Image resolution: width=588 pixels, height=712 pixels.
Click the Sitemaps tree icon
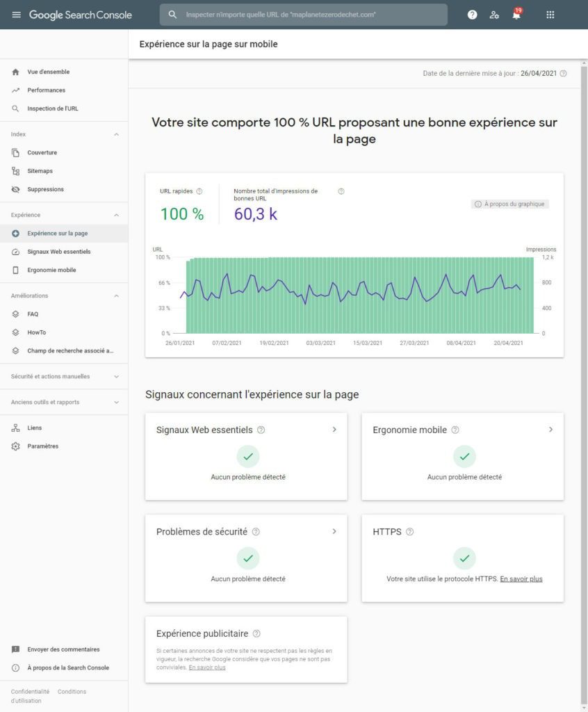[15, 171]
